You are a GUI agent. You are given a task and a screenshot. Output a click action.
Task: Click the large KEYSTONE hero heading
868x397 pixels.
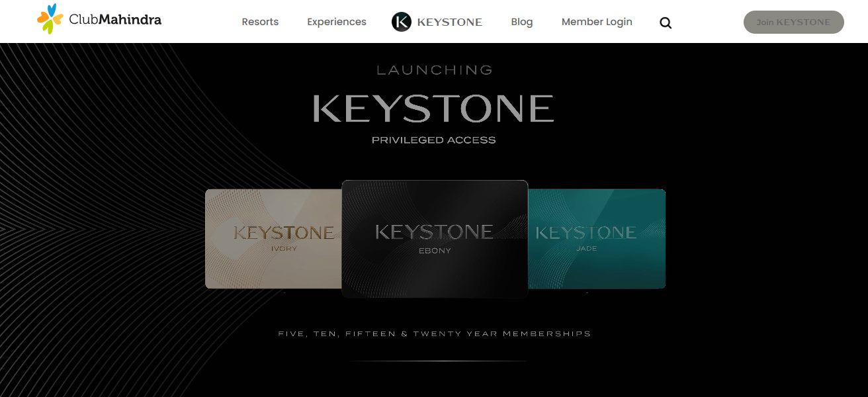(433, 109)
